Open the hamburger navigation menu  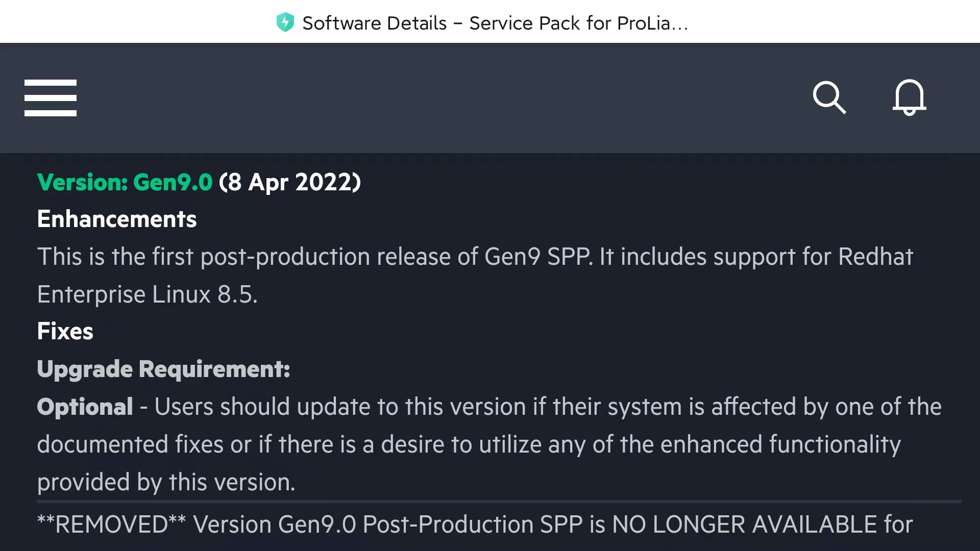(x=51, y=97)
